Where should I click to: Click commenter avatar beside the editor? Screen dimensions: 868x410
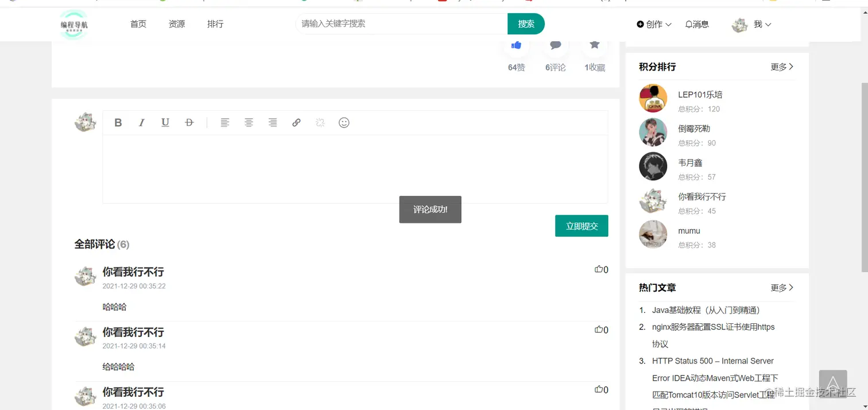[x=86, y=122]
